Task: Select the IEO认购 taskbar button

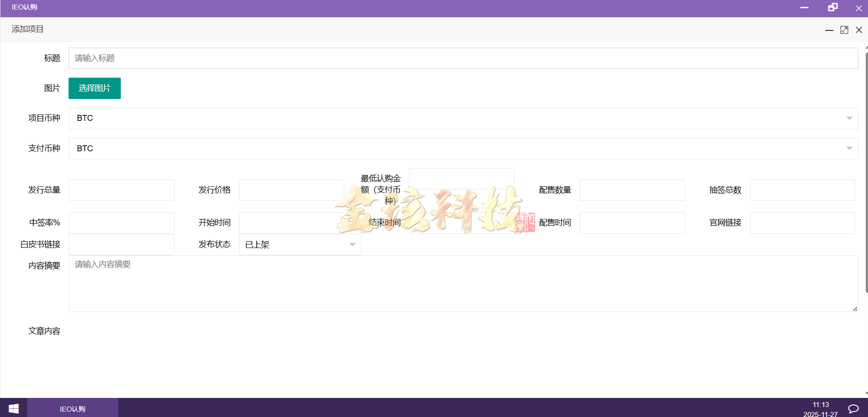Action: 72,407
